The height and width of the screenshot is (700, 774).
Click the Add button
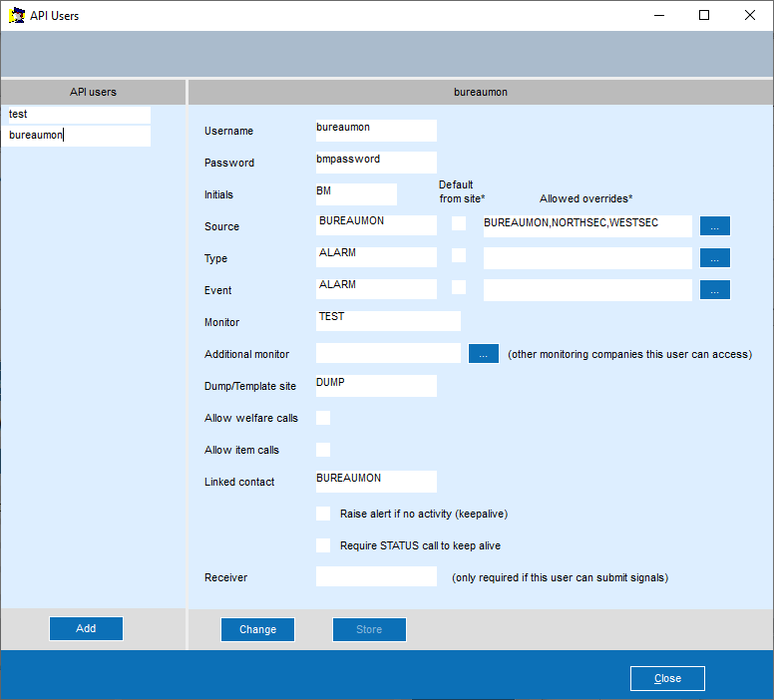pyautogui.click(x=86, y=628)
